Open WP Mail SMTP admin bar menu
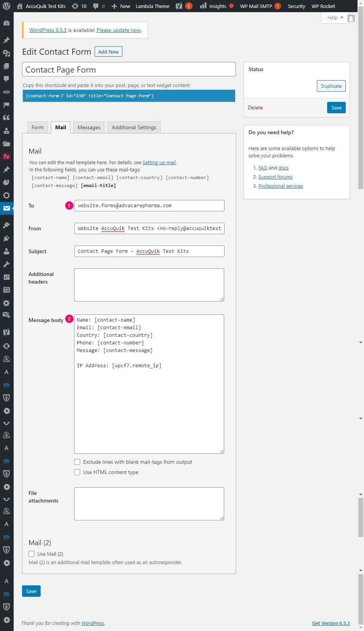 [260, 6]
